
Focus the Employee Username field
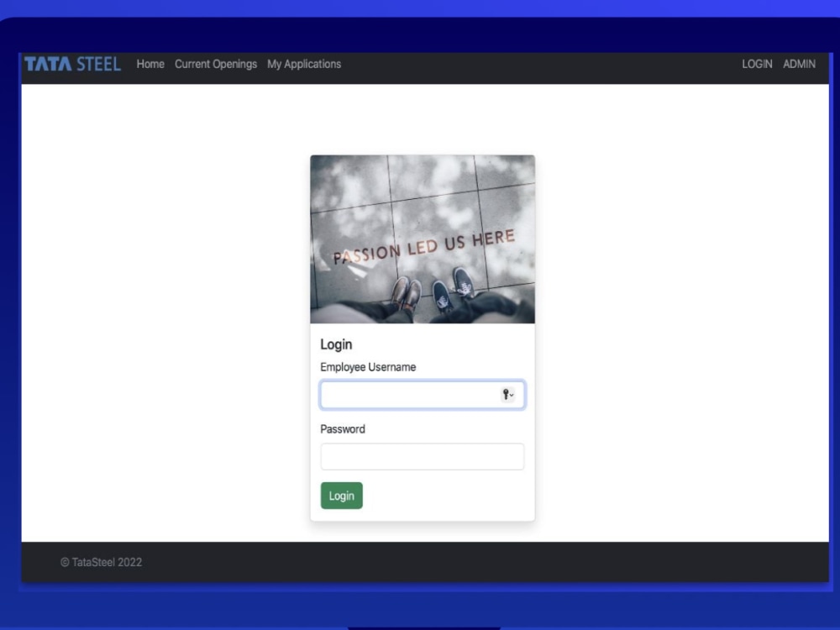[423, 395]
